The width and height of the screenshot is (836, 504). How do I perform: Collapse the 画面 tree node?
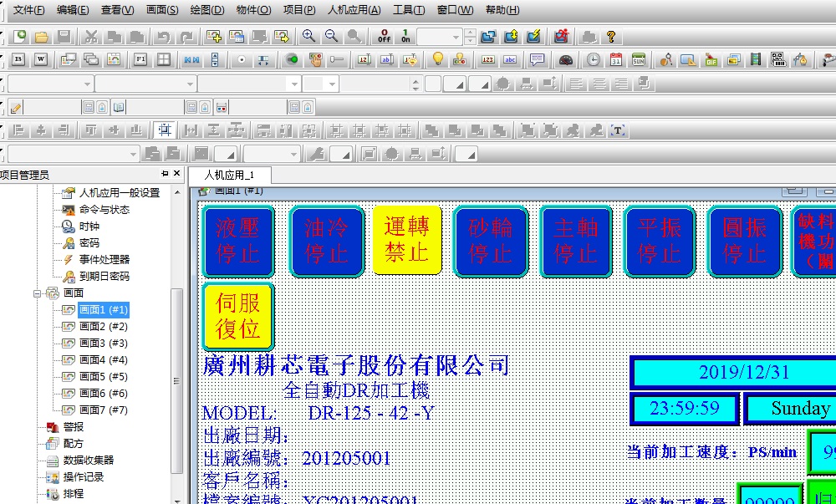click(x=38, y=293)
